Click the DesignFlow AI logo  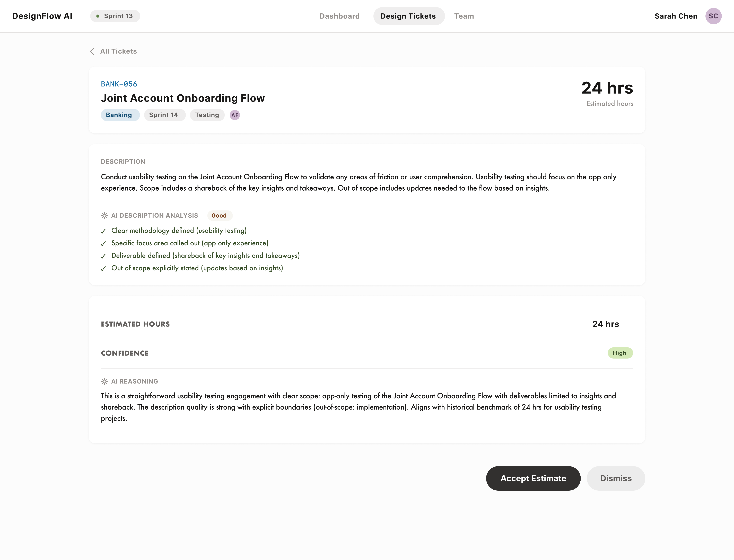42,16
